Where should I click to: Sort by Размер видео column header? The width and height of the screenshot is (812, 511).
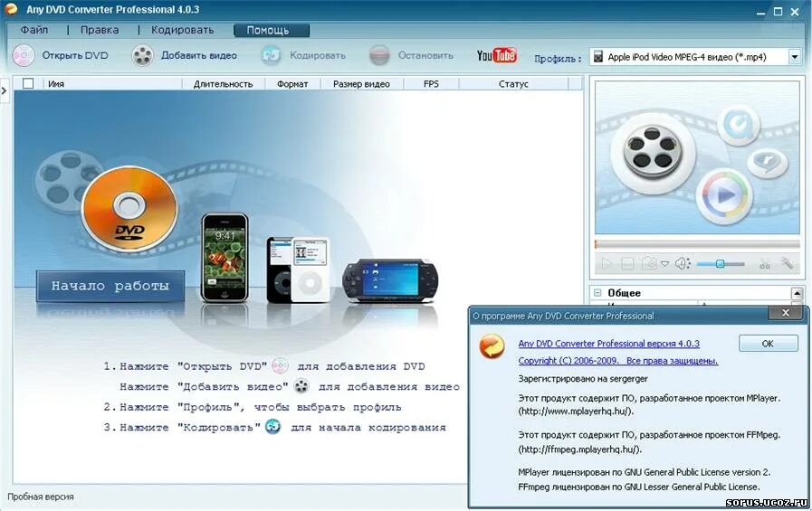click(361, 84)
